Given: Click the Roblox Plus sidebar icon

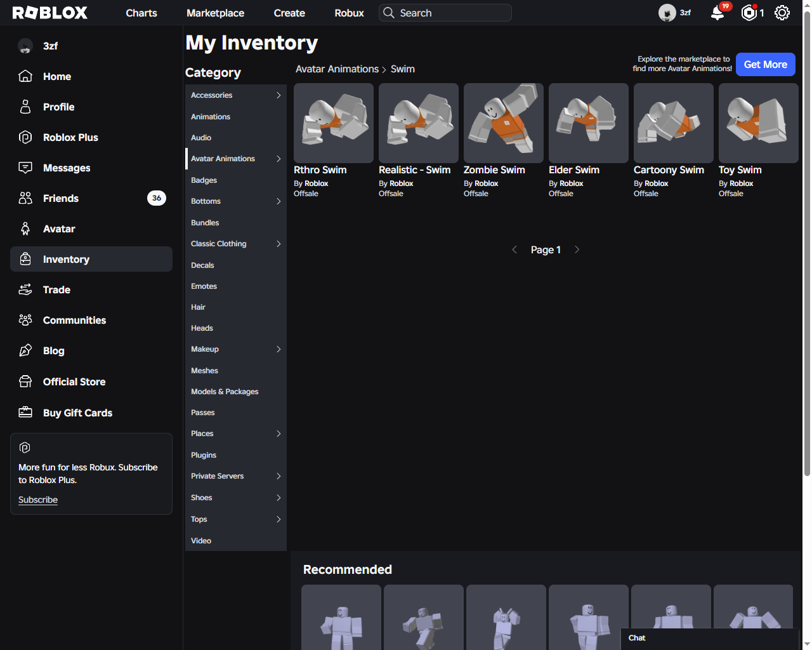Looking at the screenshot, I should tap(25, 137).
